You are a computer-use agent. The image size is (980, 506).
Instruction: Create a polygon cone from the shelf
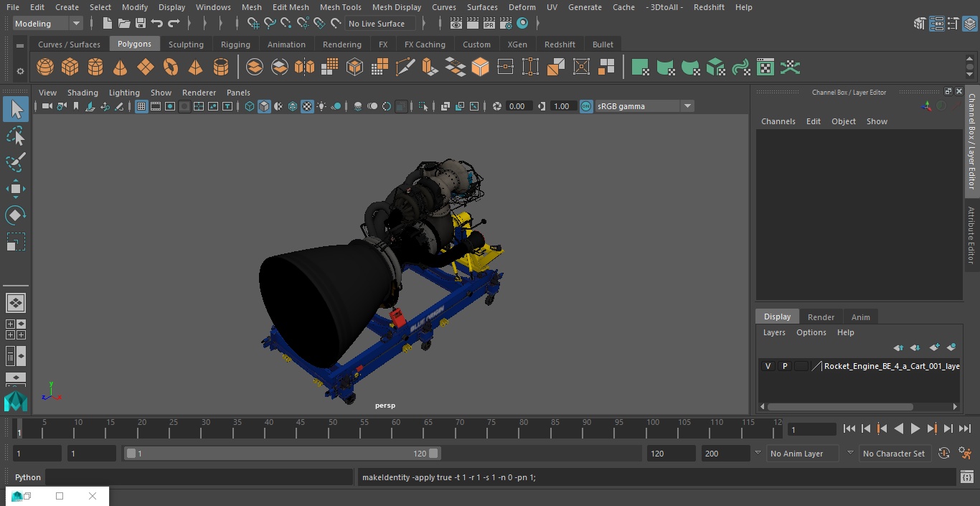pos(121,67)
